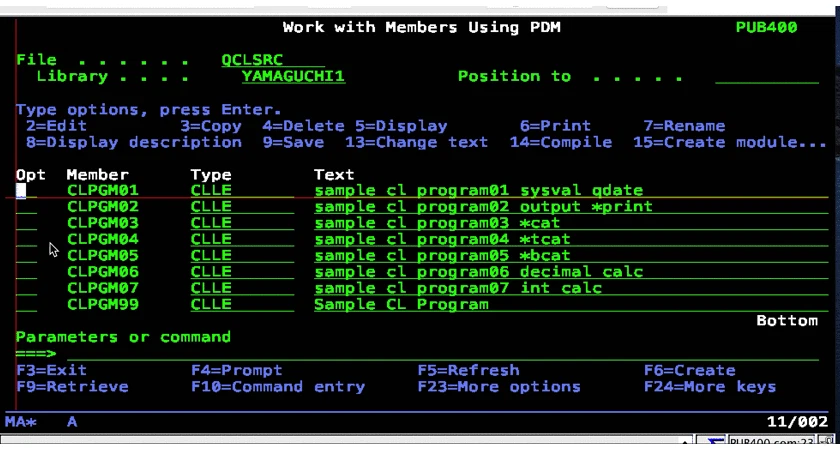This screenshot has height=450, width=840.
Task: Click the 7=Rename option label
Action: tap(684, 126)
